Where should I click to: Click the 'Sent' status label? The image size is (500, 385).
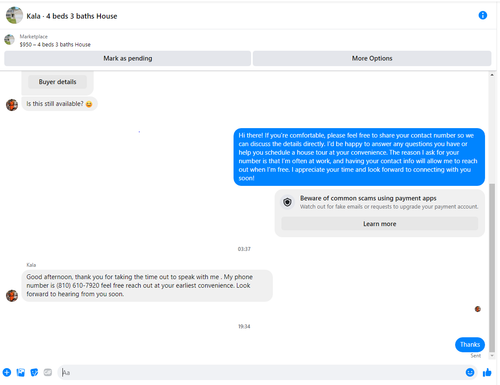[476, 356]
